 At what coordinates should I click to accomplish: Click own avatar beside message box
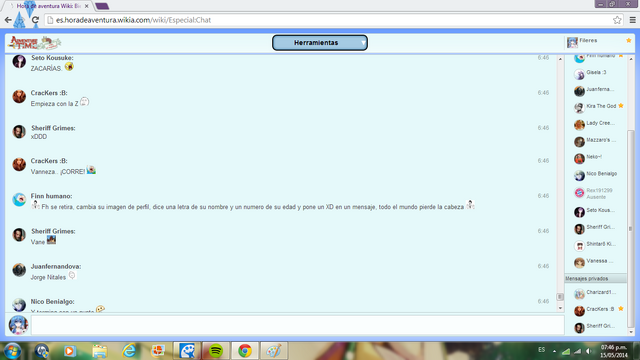click(18, 325)
